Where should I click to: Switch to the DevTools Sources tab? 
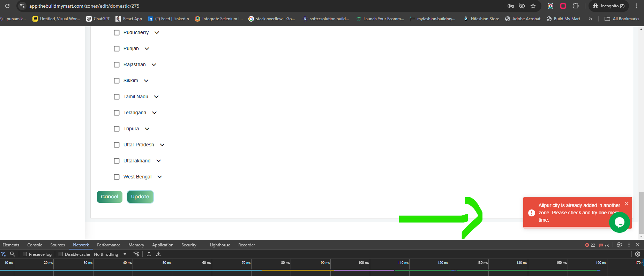[58, 245]
